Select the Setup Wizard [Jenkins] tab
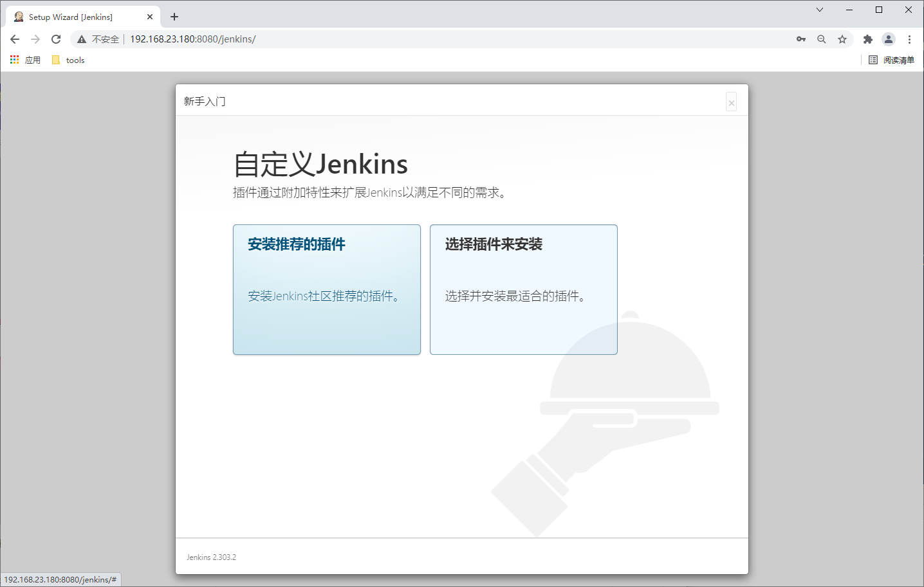This screenshot has height=587, width=924. click(82, 17)
